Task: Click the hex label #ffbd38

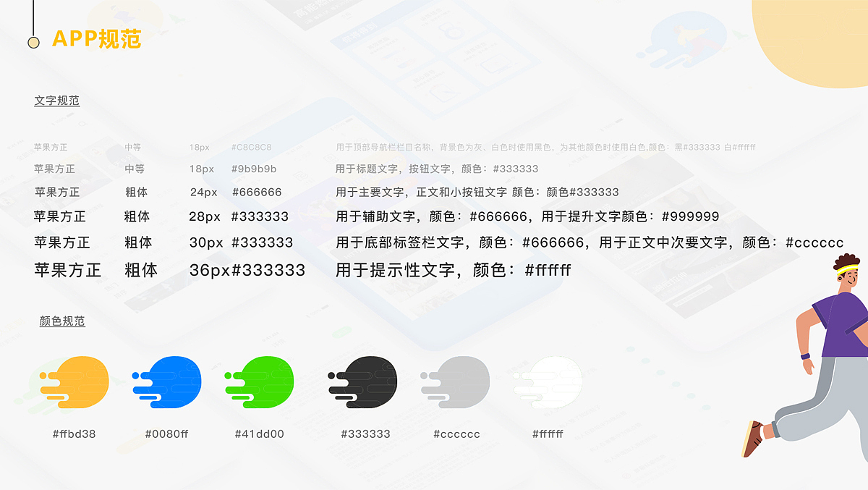Action: click(x=74, y=434)
